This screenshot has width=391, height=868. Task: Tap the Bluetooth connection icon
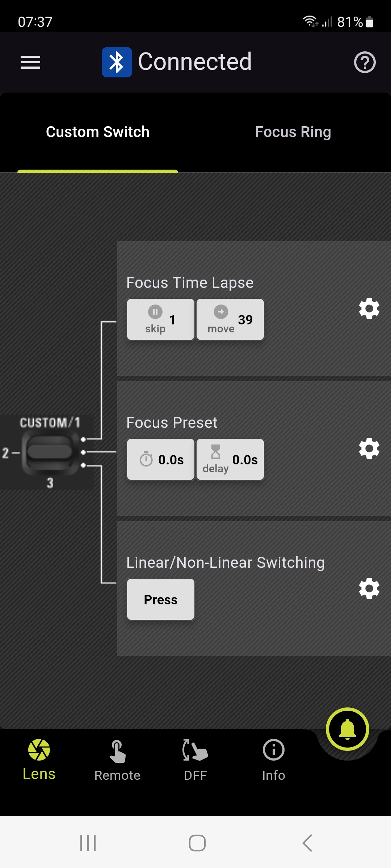pyautogui.click(x=117, y=62)
